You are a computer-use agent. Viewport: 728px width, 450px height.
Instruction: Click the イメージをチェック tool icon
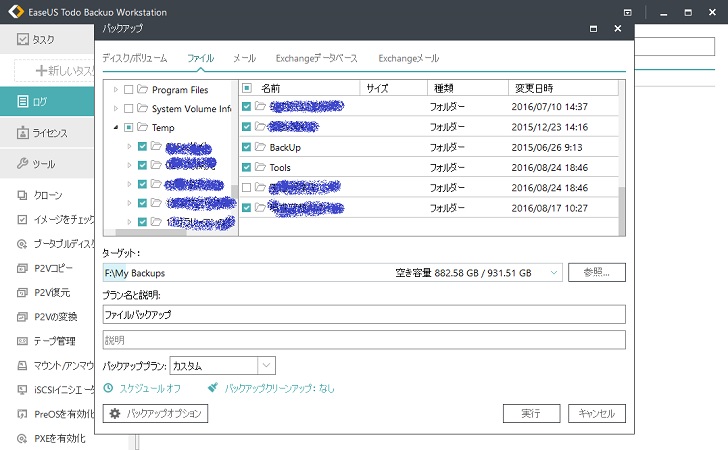click(22, 219)
